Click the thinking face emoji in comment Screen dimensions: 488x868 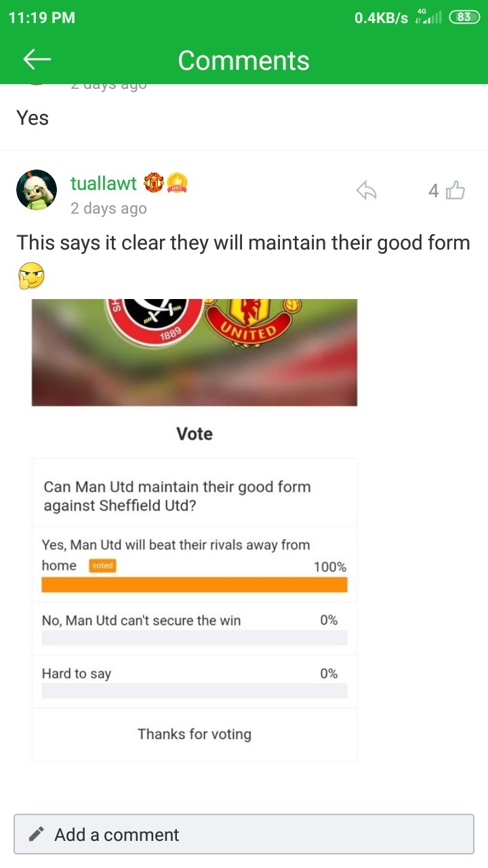[30, 275]
